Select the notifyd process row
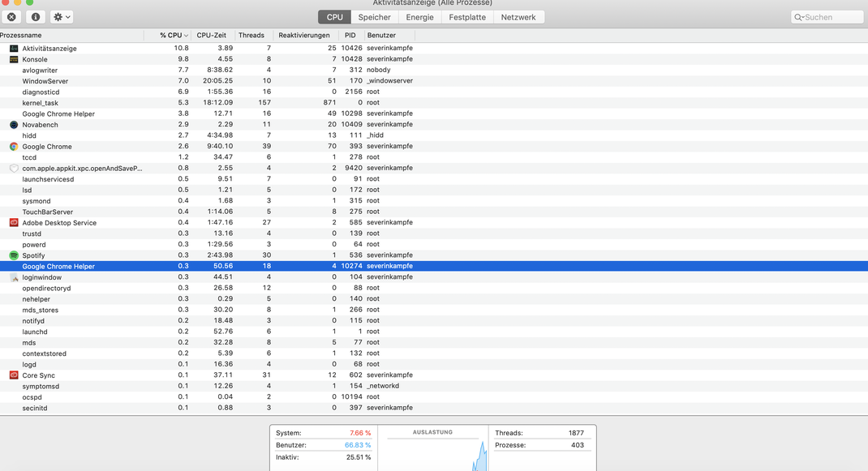Screen dimensions: 868x471 click(434, 321)
